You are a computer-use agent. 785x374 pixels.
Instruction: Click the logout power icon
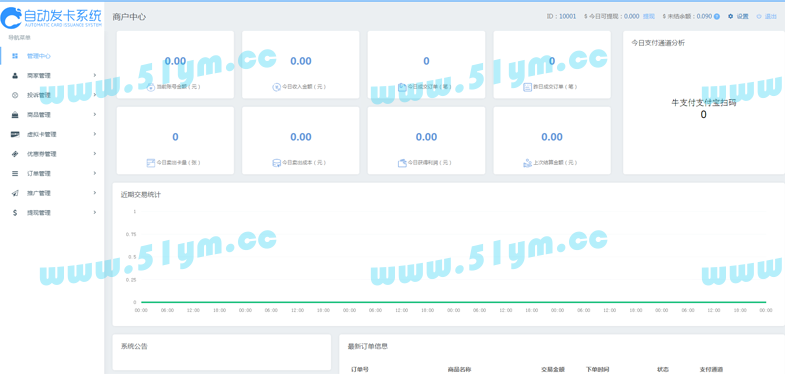point(759,17)
